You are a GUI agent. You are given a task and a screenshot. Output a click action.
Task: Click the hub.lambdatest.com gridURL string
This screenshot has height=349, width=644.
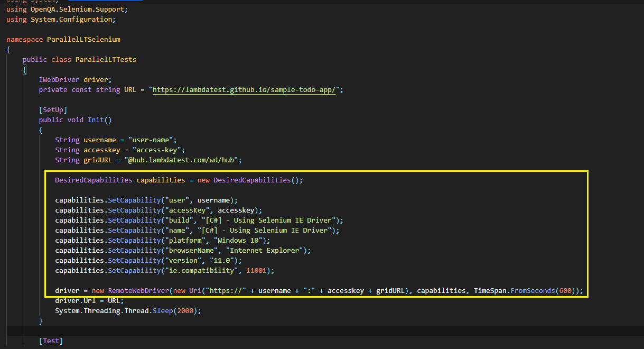[178, 160]
